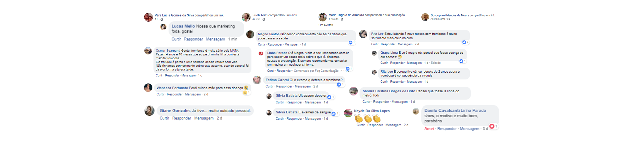Click Amei under Danilo Cavalcanti's comment
Image resolution: width=644 pixels, height=143 pixels.
(x=429, y=129)
